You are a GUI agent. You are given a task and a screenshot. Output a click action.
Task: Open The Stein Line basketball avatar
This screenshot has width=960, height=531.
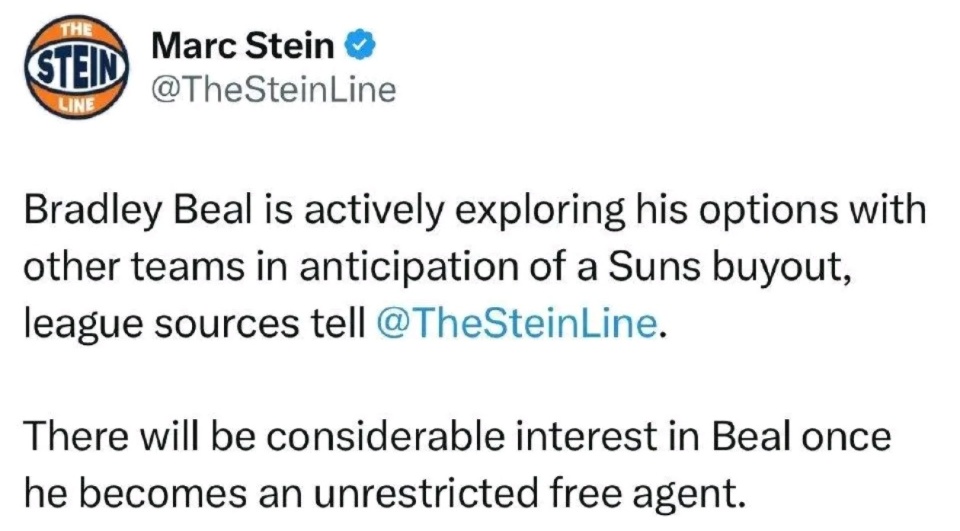point(76,66)
